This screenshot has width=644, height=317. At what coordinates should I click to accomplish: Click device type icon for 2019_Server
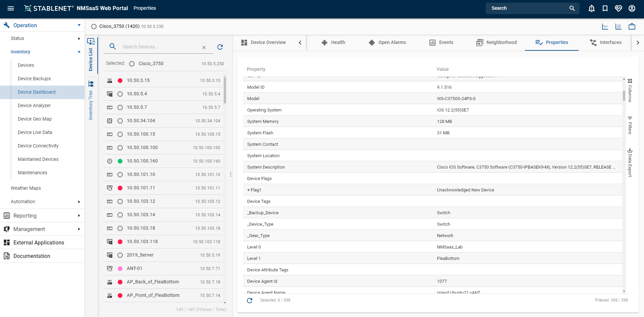110,255
